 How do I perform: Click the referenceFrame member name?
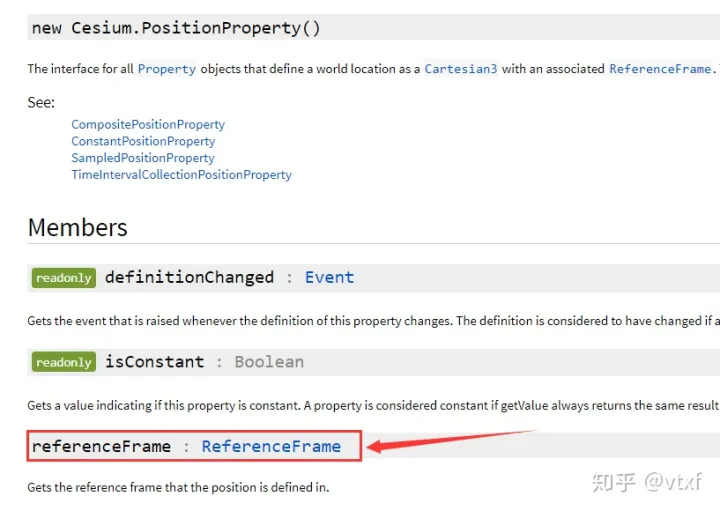[x=101, y=446]
